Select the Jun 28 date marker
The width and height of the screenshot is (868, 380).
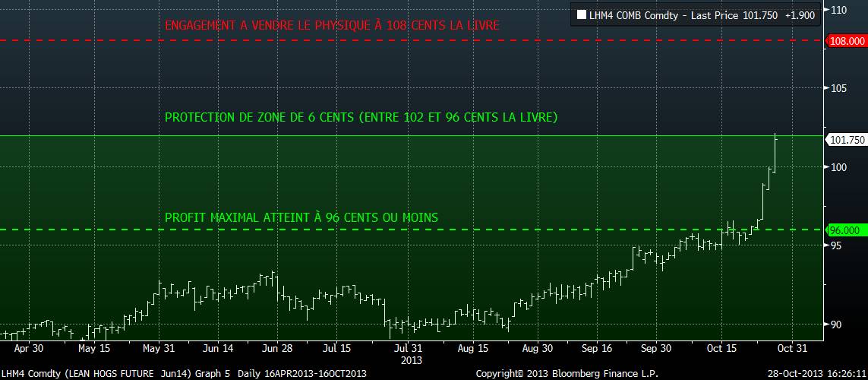coord(276,349)
